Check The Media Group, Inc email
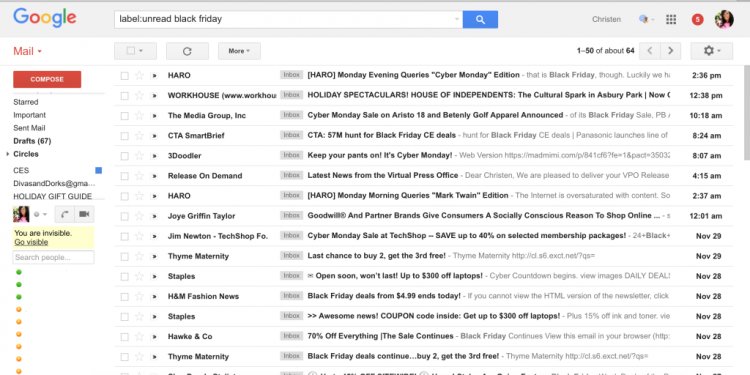Screen dimensions: 750x375 coord(124,116)
